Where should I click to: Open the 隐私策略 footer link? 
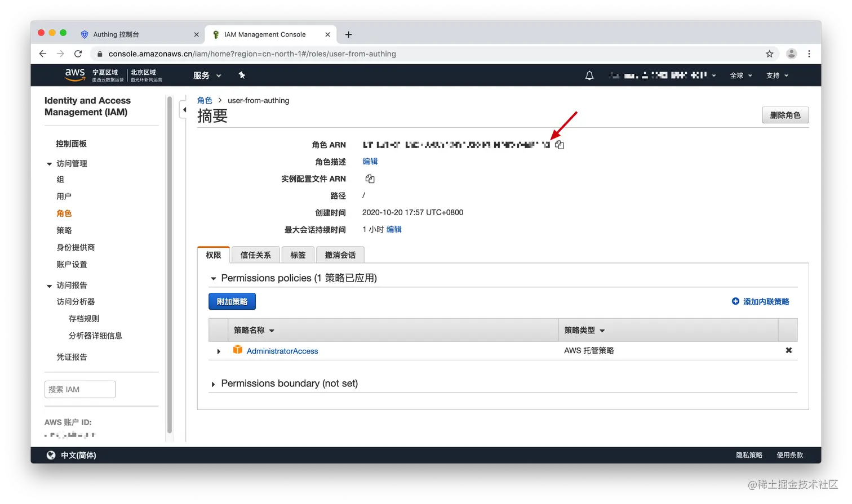[x=749, y=455]
